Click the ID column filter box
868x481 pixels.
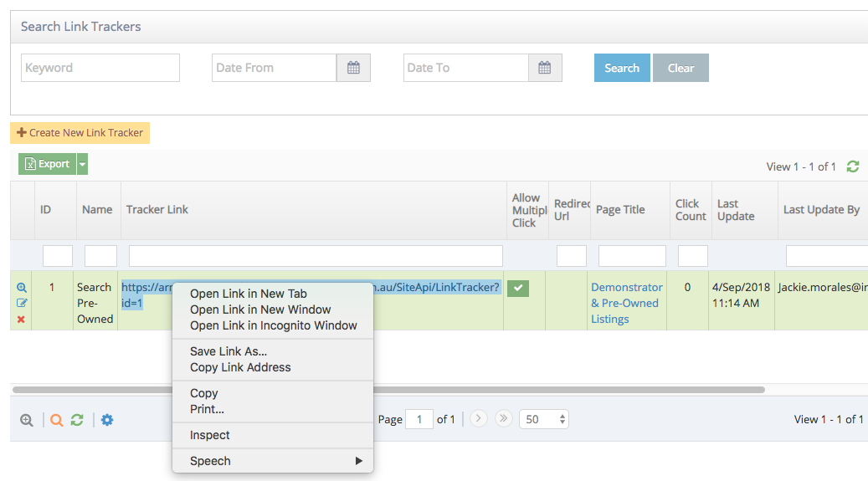pos(58,256)
